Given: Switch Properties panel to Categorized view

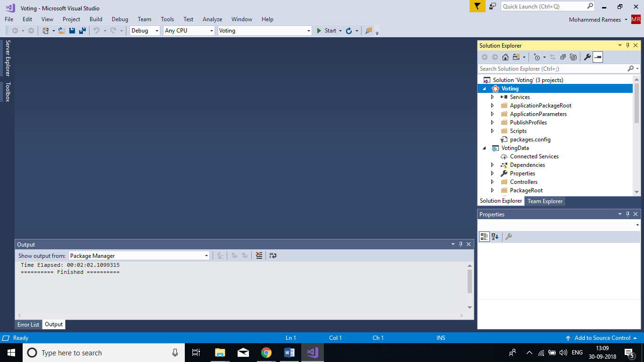Looking at the screenshot, I should (x=484, y=237).
